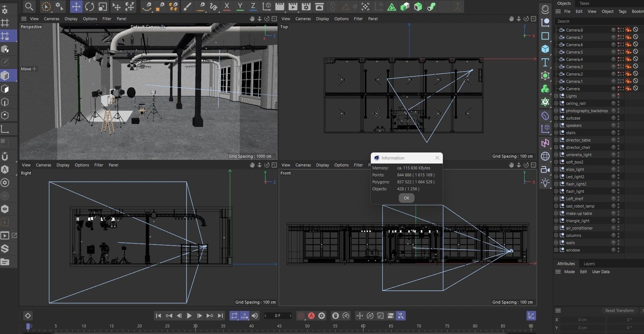Expand the window group
The height and width of the screenshot is (334, 644).
[556, 250]
